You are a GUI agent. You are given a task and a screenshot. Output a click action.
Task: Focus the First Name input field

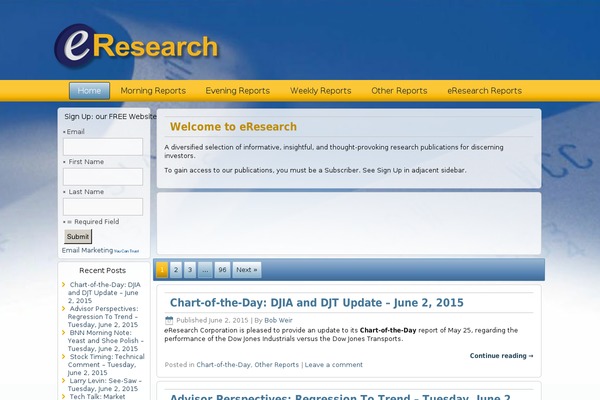pyautogui.click(x=103, y=177)
